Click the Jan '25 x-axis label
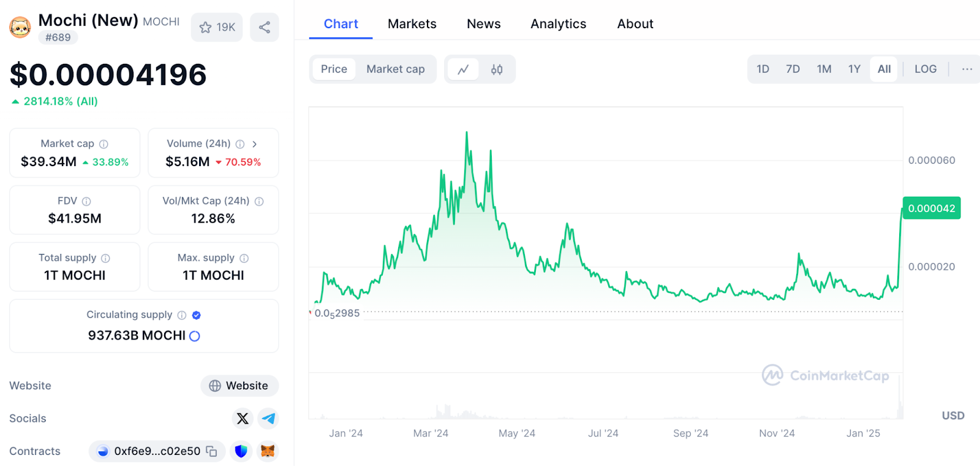Viewport: 980px width, 466px height. [x=863, y=434]
